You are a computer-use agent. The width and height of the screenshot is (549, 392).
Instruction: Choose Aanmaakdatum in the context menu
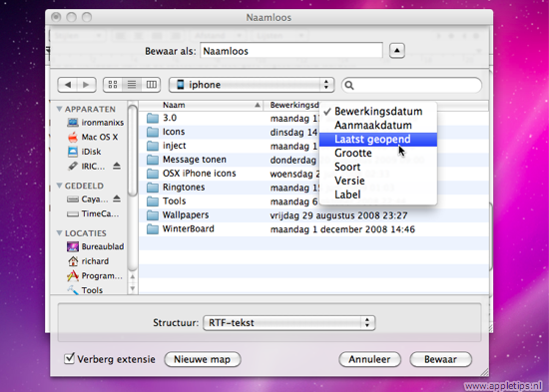(x=378, y=126)
